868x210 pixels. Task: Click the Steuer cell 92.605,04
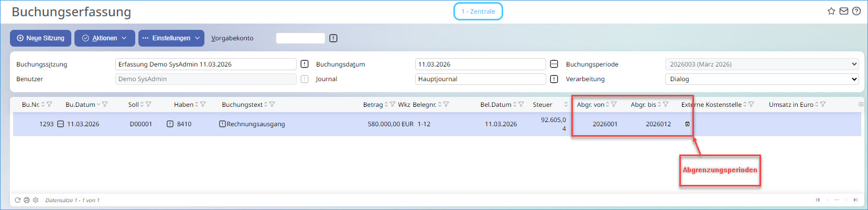pyautogui.click(x=554, y=124)
